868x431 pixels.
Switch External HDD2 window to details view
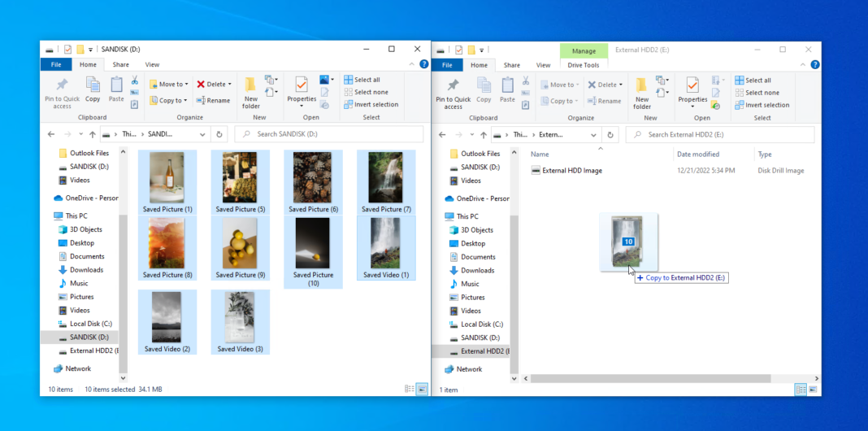[x=801, y=390]
